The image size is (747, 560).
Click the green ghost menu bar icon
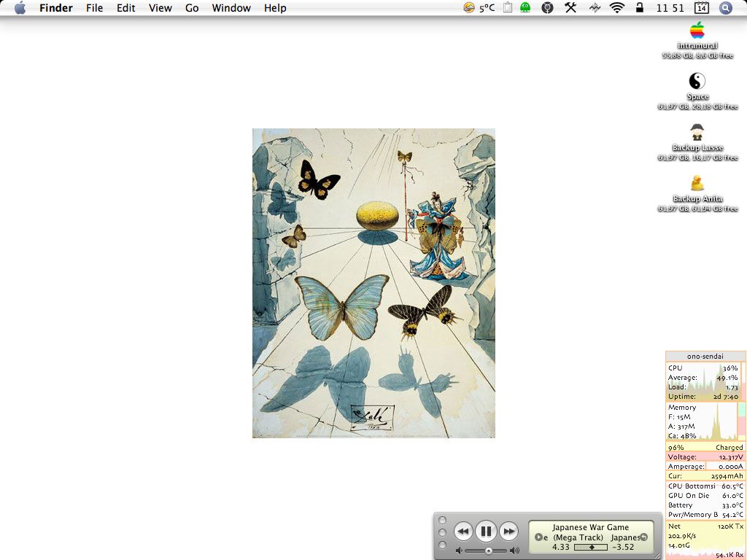pos(525,7)
